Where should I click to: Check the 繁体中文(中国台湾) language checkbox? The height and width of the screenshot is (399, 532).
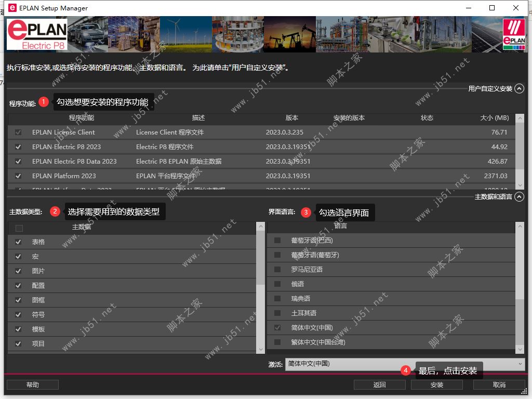pos(277,342)
